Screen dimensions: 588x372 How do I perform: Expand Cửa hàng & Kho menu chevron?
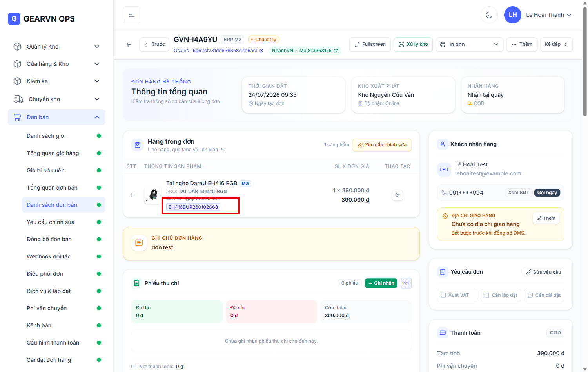(97, 64)
